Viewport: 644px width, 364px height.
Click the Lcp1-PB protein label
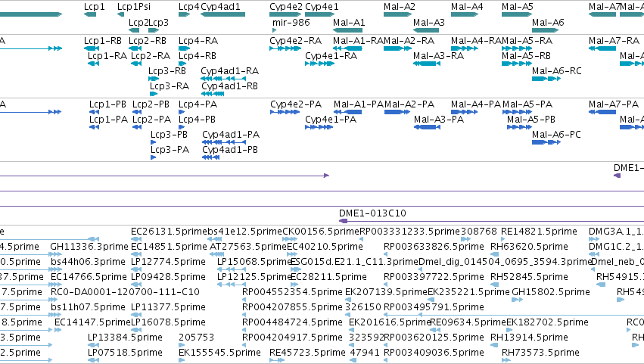tap(107, 104)
